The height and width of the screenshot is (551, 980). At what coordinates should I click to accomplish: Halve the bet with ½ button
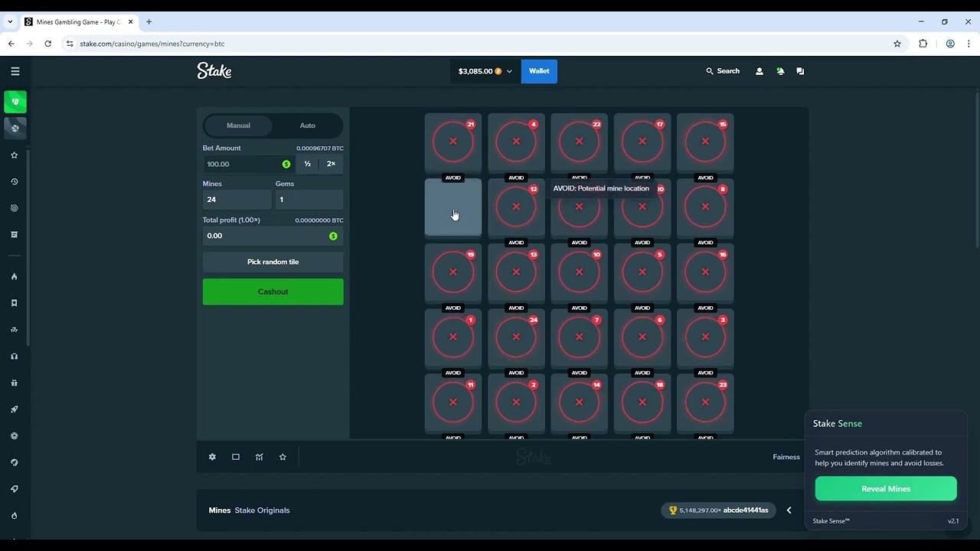pyautogui.click(x=307, y=164)
